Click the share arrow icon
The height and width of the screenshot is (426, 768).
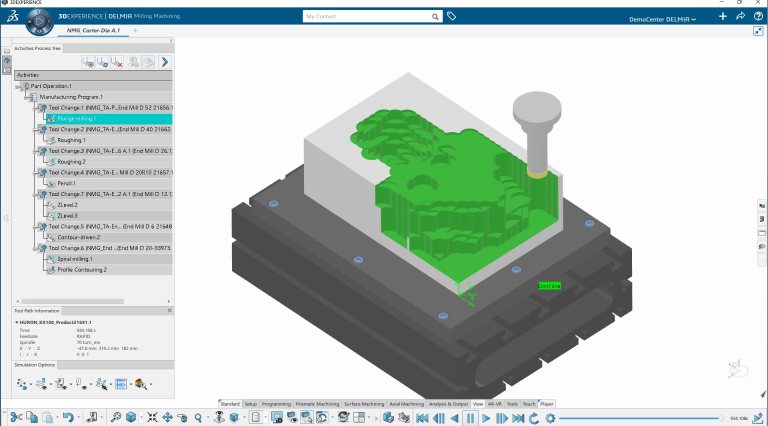tap(739, 17)
